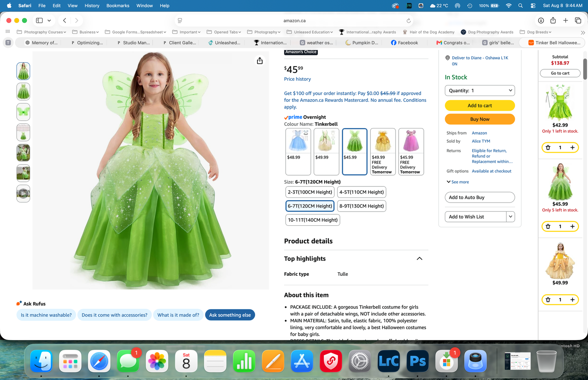The image size is (588, 380).
Task: Open Finder in the Dock
Action: [41, 361]
